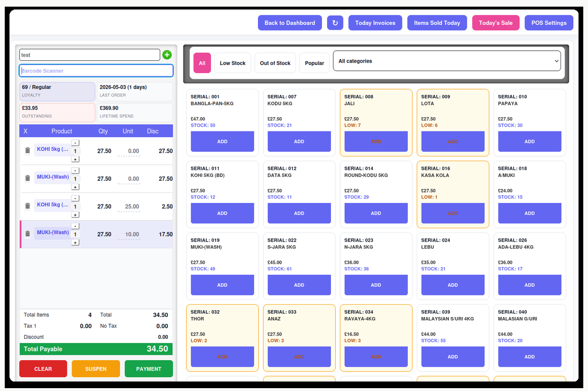Delete the KOHI 5kg row with 25.00 discount

(28, 206)
